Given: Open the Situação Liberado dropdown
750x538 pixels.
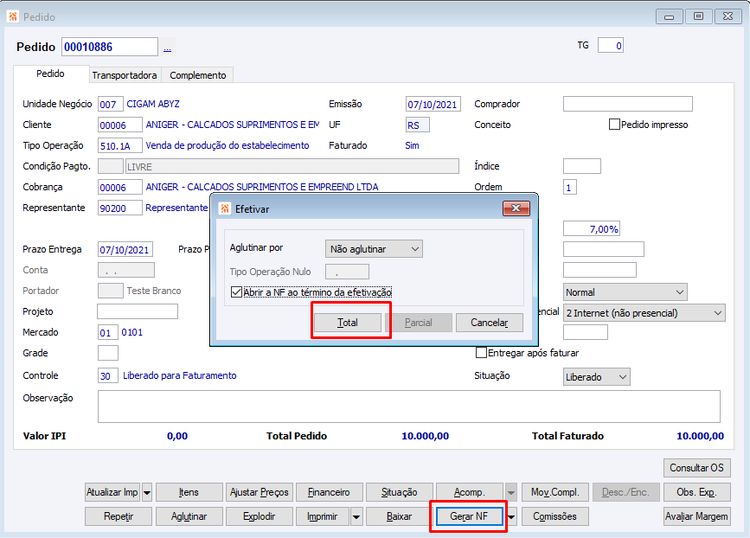Looking at the screenshot, I should click(x=596, y=377).
